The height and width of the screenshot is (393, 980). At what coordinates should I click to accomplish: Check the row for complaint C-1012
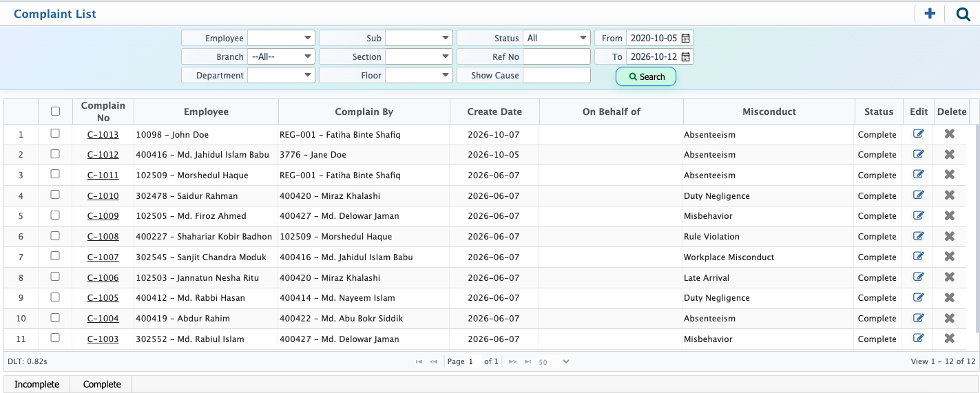(x=56, y=153)
